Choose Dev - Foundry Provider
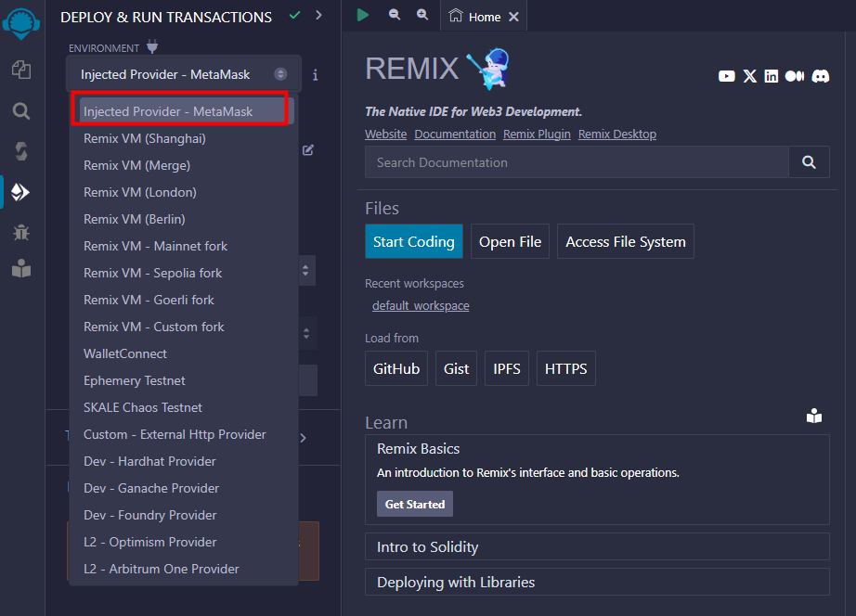 click(x=184, y=515)
